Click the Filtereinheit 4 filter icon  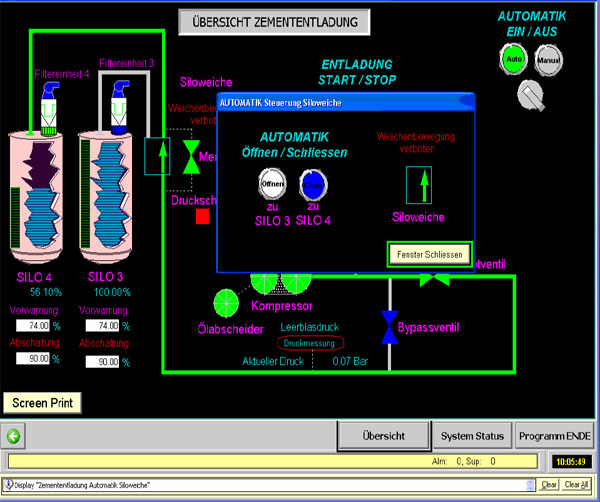pos(51,105)
